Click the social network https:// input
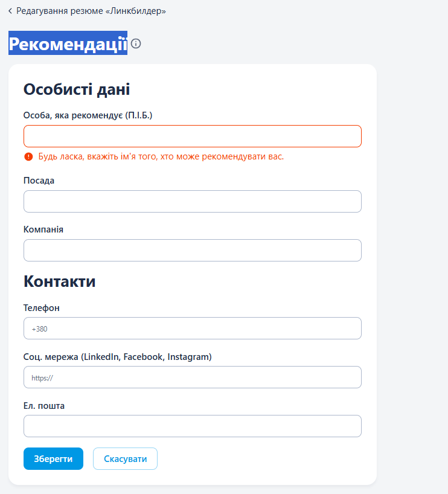Viewport: 448px width, 494px height. click(192, 377)
